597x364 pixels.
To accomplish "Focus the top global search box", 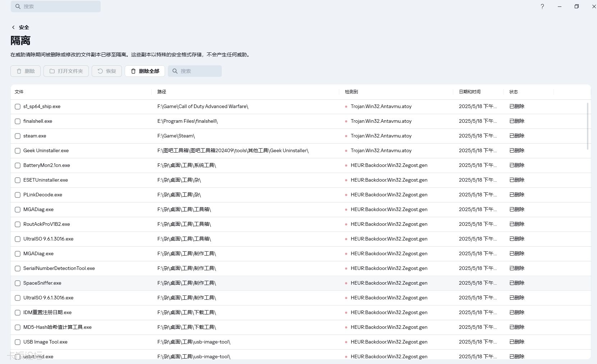I will 56,6.
